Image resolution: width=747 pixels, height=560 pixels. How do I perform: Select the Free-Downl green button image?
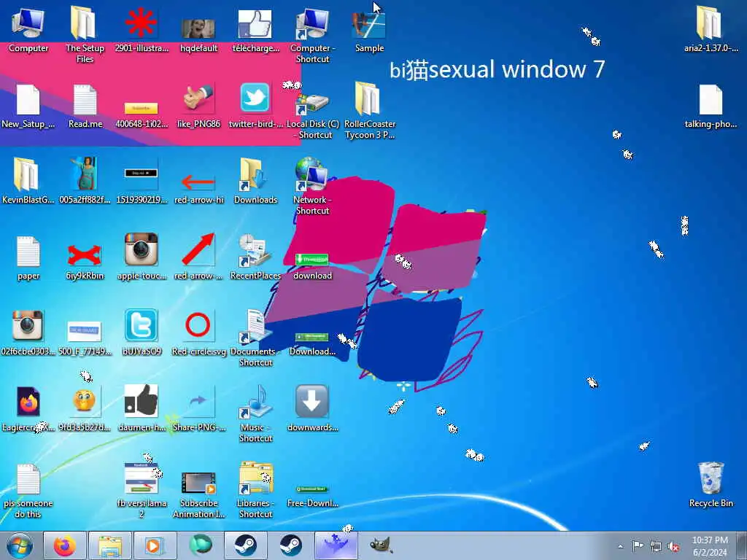[x=312, y=496]
